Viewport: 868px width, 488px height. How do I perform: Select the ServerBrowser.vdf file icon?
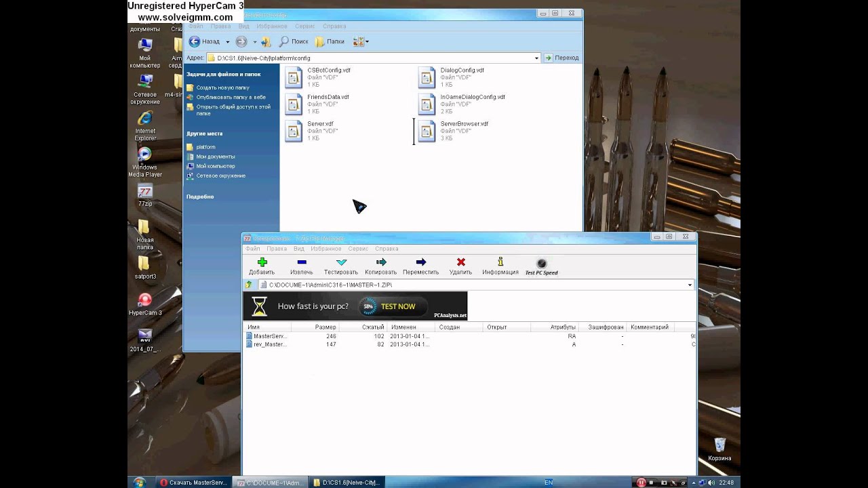point(427,131)
